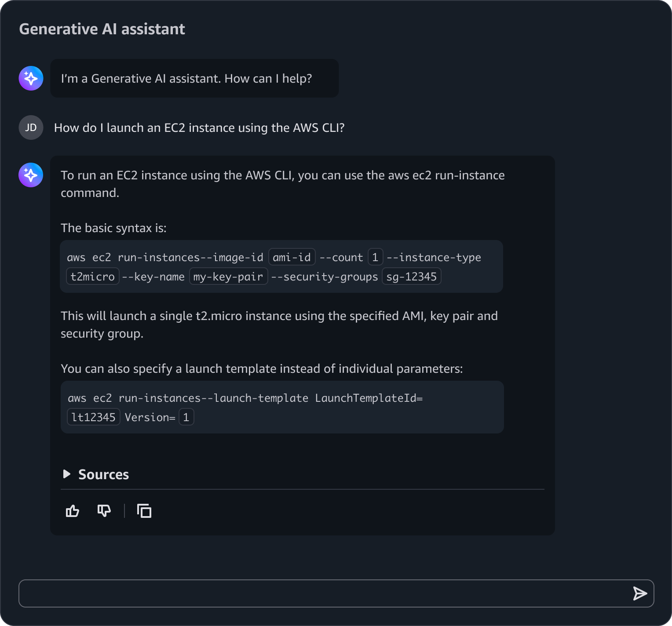Expand the Sources section triangle
672x626 pixels.
pos(67,474)
